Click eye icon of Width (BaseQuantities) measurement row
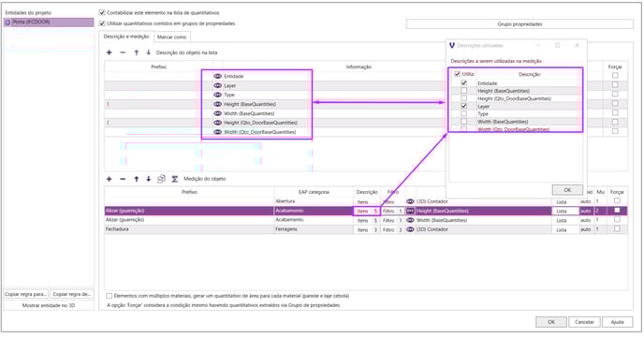Image resolution: width=644 pixels, height=338 pixels. coord(410,220)
